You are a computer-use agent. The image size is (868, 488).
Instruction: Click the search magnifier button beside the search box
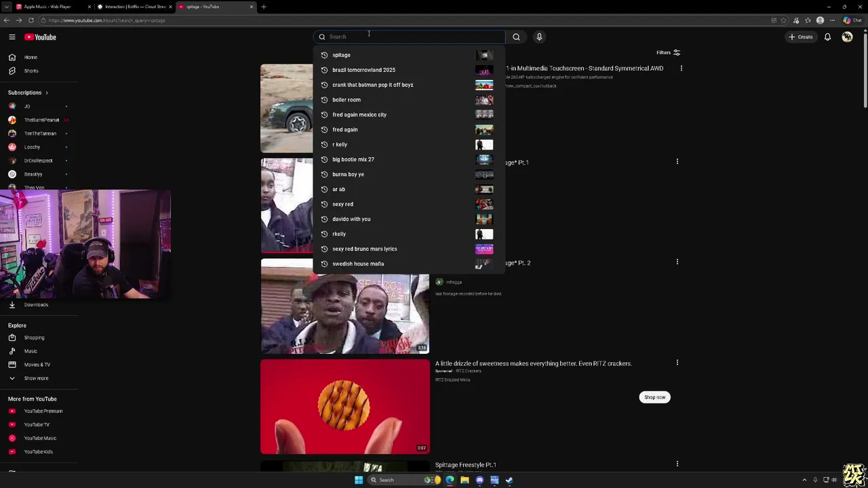(516, 37)
